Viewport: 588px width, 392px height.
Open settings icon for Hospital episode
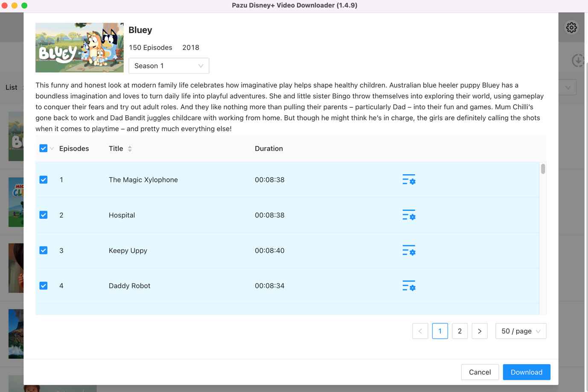point(408,215)
